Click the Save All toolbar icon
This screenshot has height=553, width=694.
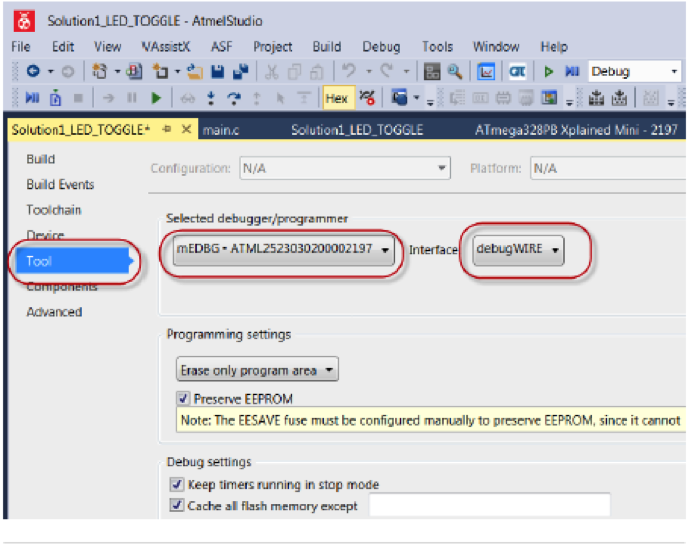(x=240, y=72)
